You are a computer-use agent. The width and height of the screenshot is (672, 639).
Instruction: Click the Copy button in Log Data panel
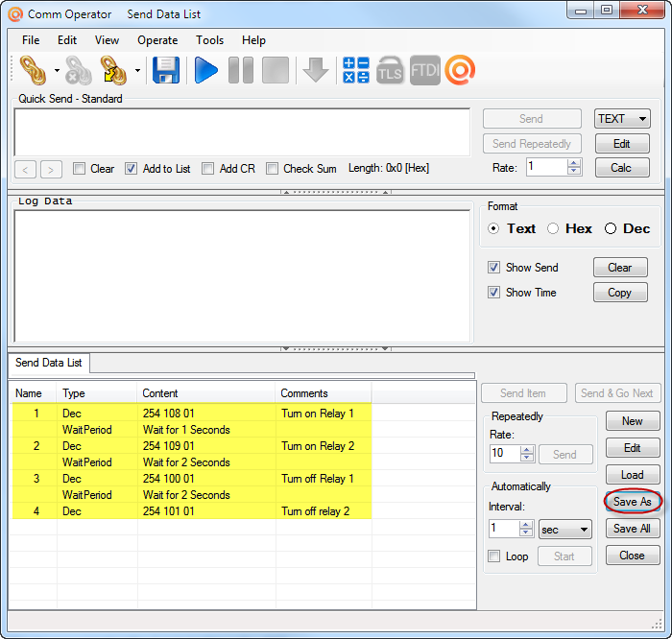(620, 293)
